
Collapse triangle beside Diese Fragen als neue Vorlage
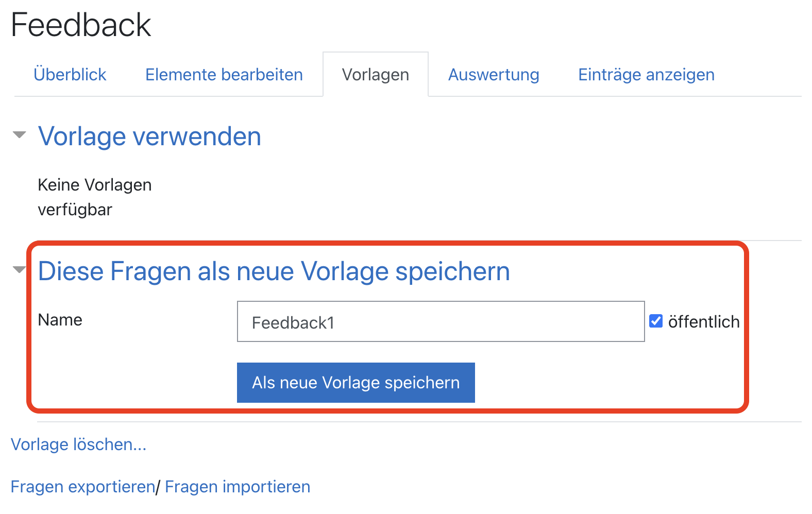pyautogui.click(x=20, y=270)
